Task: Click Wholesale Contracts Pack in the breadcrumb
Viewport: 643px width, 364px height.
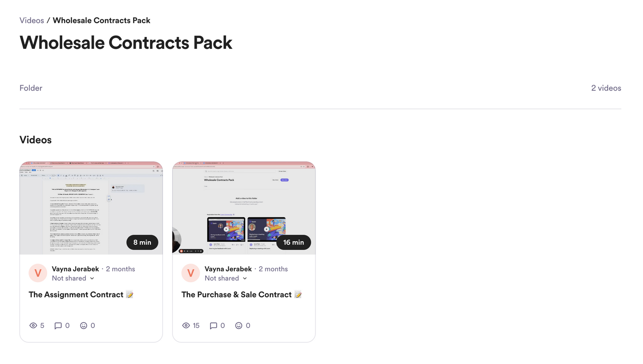Action: coord(101,20)
